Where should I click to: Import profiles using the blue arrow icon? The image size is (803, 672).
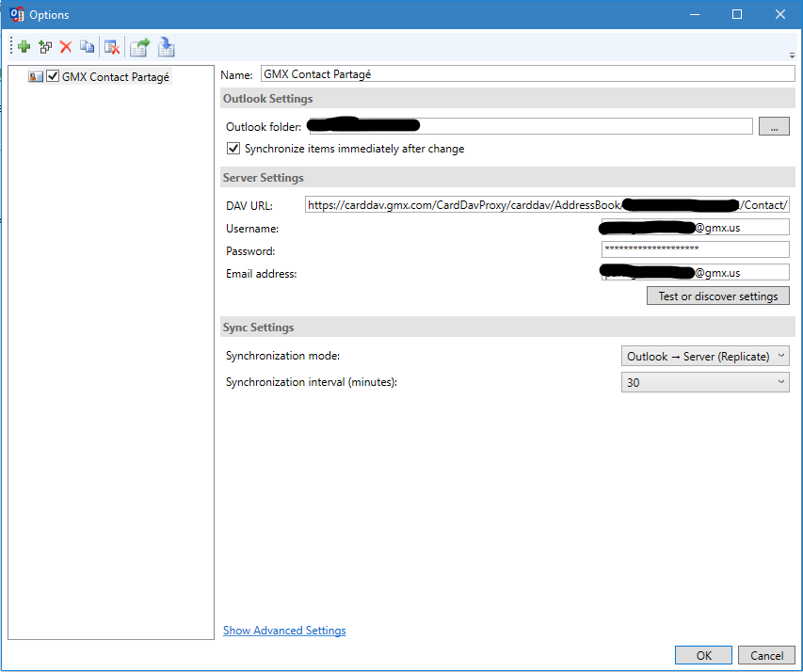[x=167, y=46]
